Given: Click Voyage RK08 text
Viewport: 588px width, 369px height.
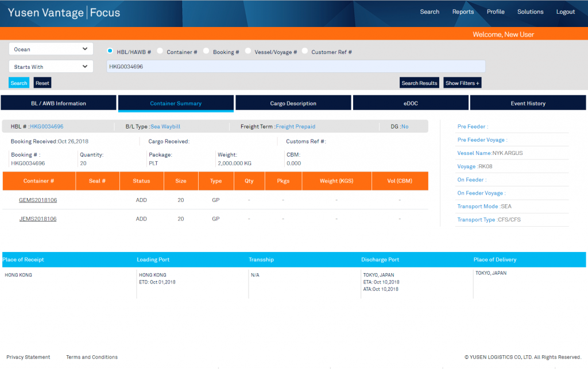Looking at the screenshot, I should point(475,166).
